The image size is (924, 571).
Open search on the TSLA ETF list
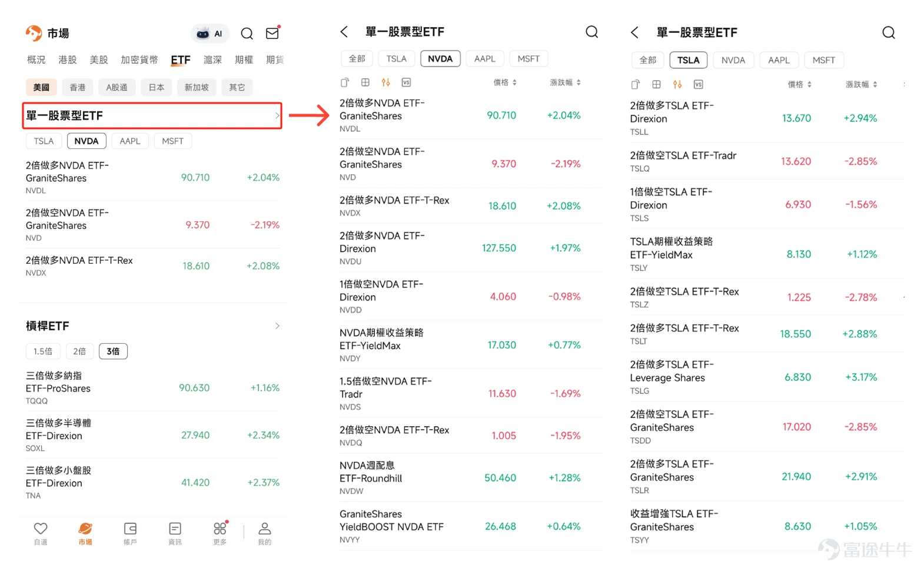[x=889, y=32]
